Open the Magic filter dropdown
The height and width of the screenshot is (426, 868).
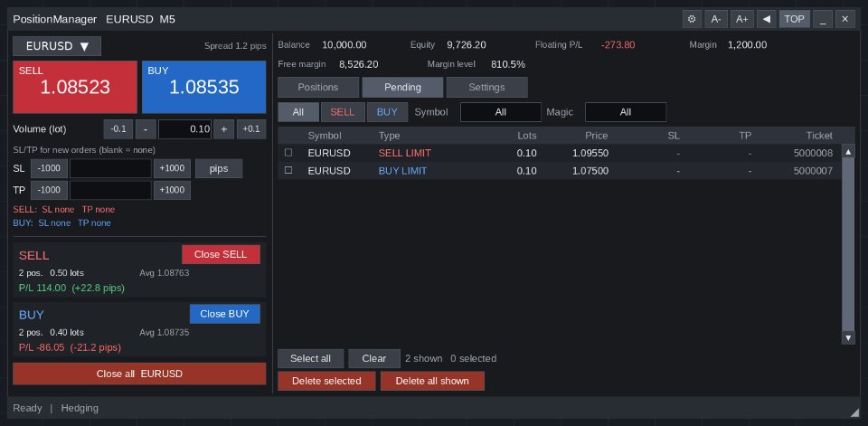[x=626, y=112]
